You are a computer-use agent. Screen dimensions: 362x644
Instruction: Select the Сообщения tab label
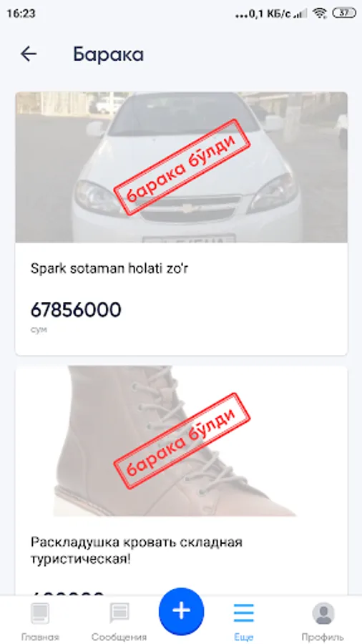(x=119, y=637)
